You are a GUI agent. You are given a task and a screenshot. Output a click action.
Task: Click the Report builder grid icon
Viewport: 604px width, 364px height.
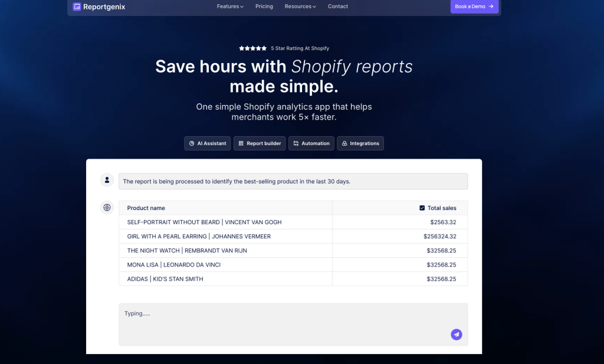[x=240, y=143]
